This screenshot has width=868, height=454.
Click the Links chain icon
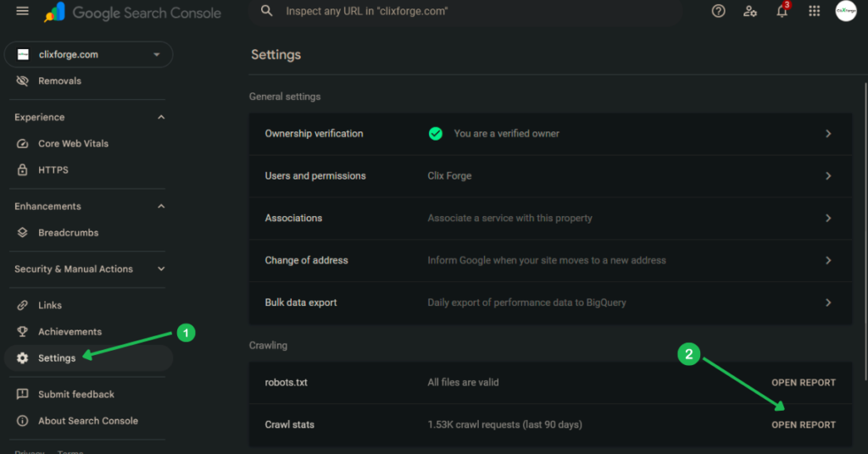[x=22, y=305]
